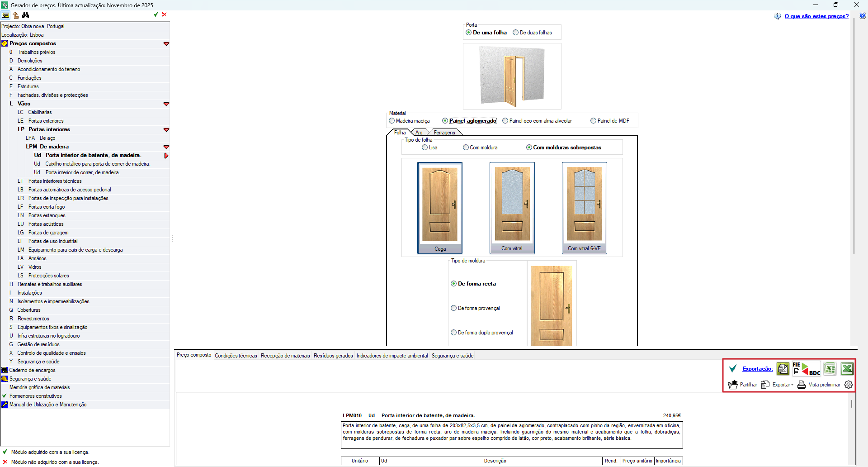Select De forma provençal moulding
Image resolution: width=868 pixels, height=467 pixels.
click(x=454, y=308)
